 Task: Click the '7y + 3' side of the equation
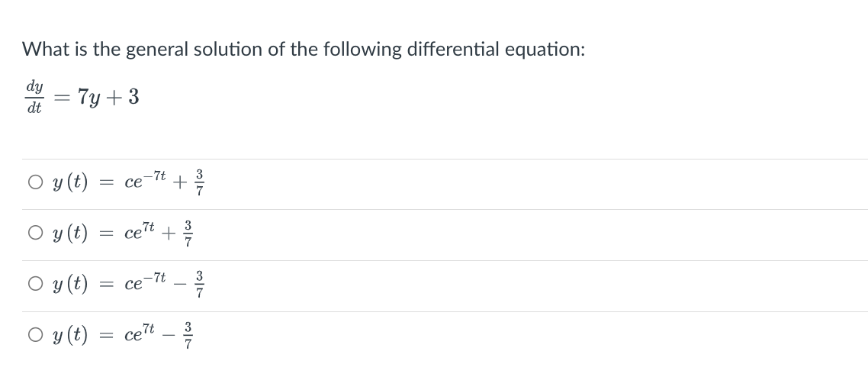[108, 98]
